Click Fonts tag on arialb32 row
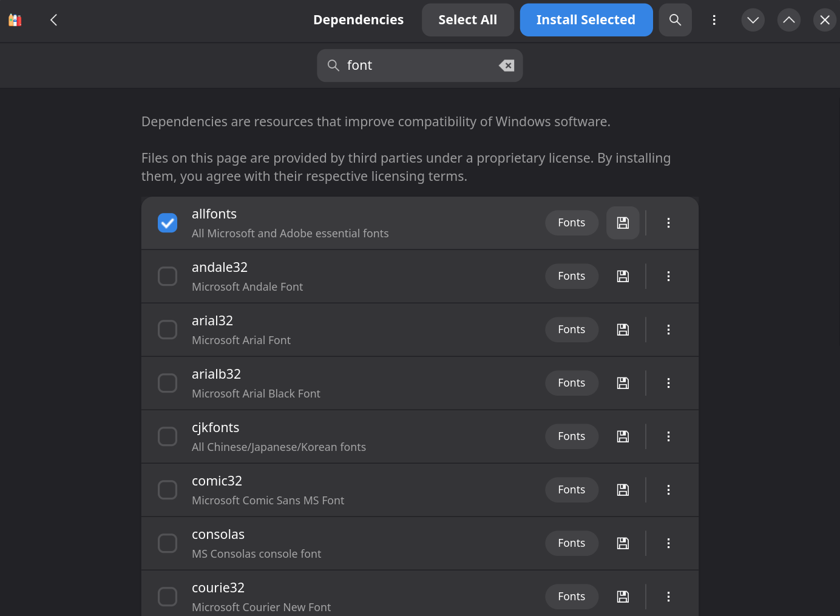This screenshot has width=840, height=616. click(572, 383)
